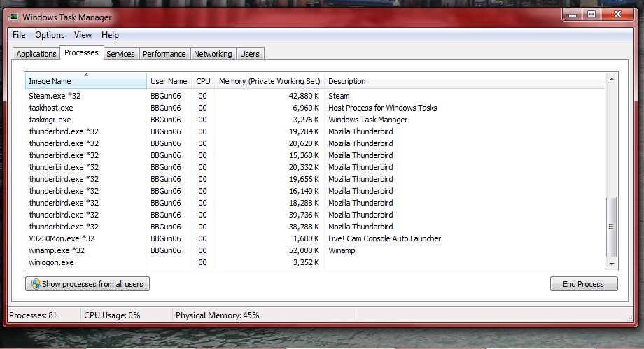Switch to the Networking tab
Viewport: 644px width, 349px height.
213,54
